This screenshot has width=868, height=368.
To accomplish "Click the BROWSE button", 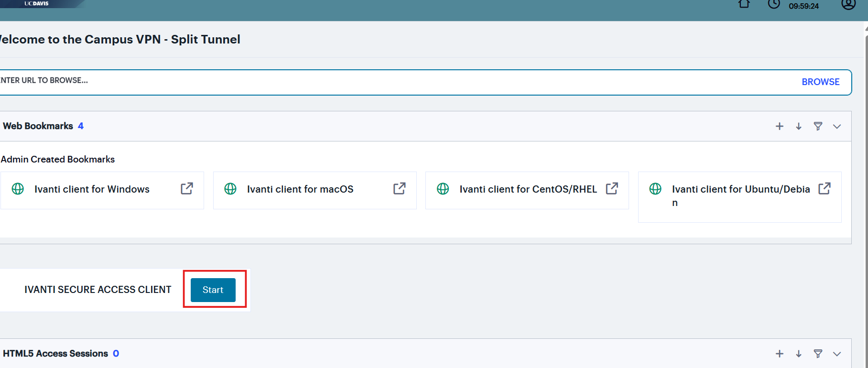I will 820,82.
